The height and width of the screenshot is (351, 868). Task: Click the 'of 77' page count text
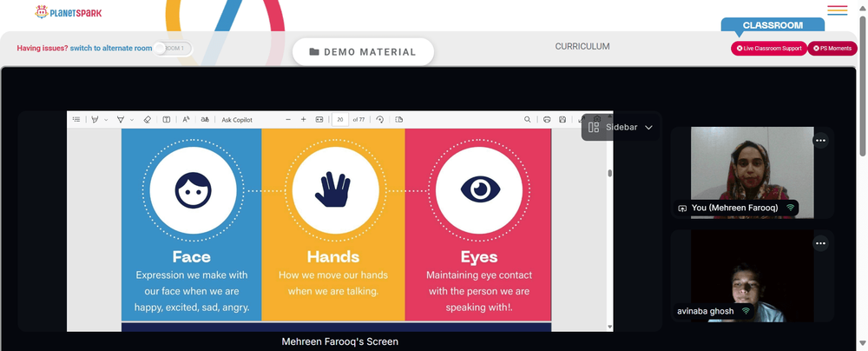358,120
